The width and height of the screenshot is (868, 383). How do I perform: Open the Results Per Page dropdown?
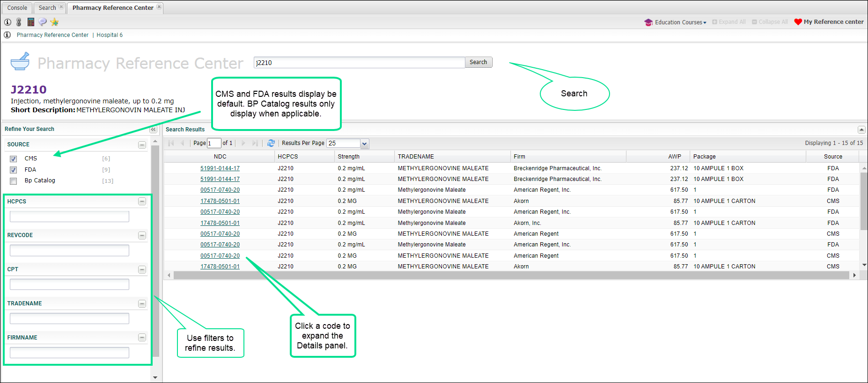click(x=365, y=144)
